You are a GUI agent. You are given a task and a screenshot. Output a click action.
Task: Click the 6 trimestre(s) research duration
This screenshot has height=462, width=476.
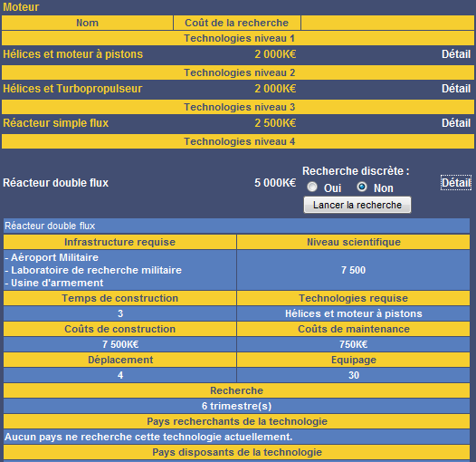[x=236, y=406]
